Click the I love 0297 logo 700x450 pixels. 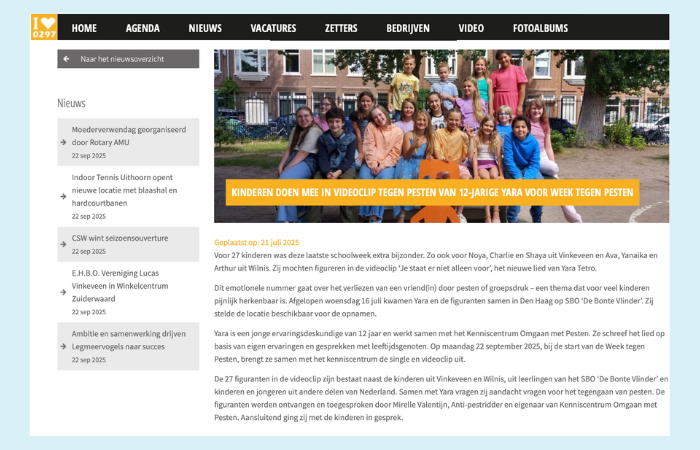[x=44, y=27]
